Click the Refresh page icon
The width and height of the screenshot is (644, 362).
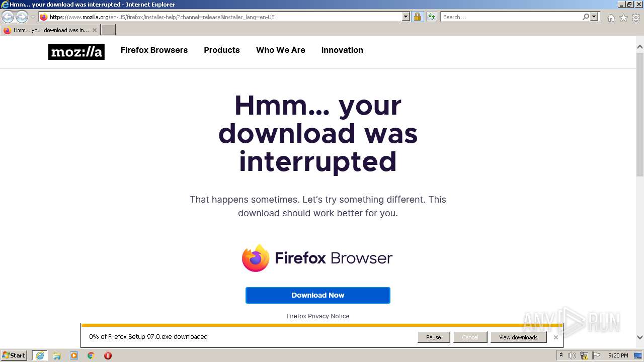432,17
